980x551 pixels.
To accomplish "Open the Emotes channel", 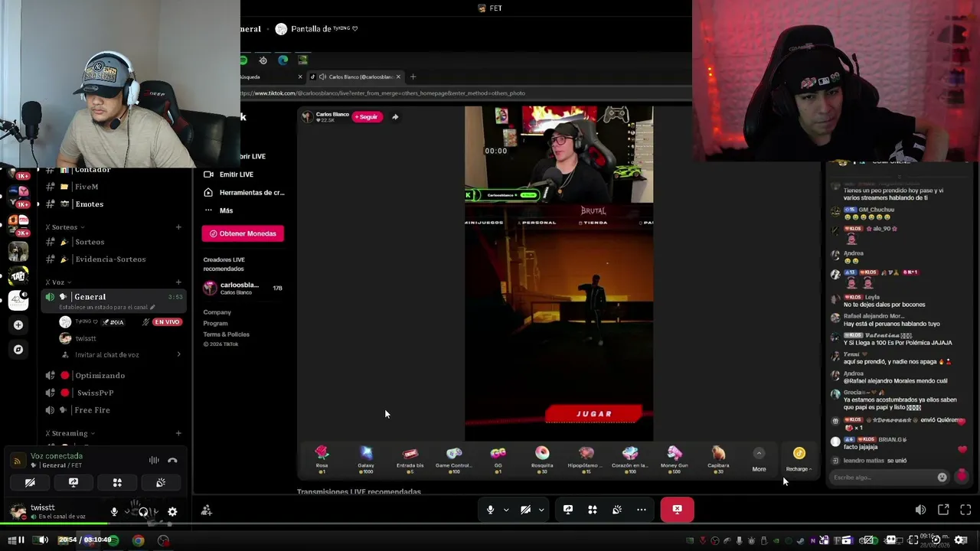I will click(x=89, y=204).
